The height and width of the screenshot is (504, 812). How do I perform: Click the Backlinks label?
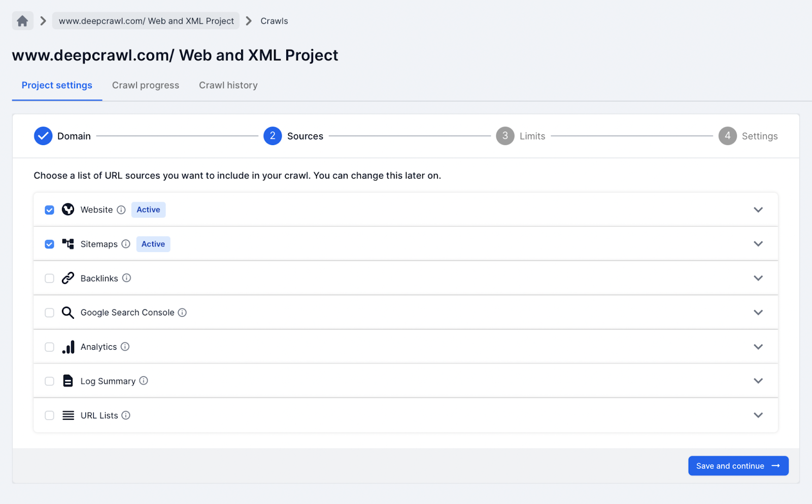point(99,278)
